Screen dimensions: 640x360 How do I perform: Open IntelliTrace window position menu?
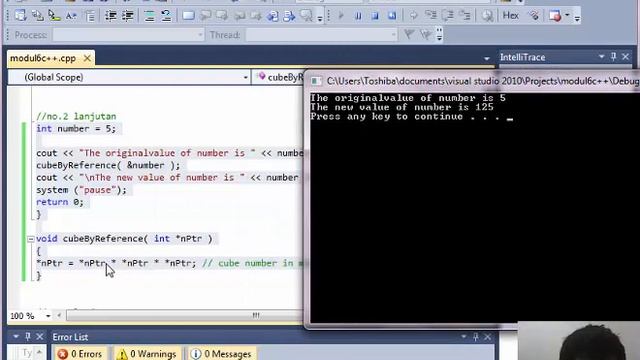tap(601, 57)
